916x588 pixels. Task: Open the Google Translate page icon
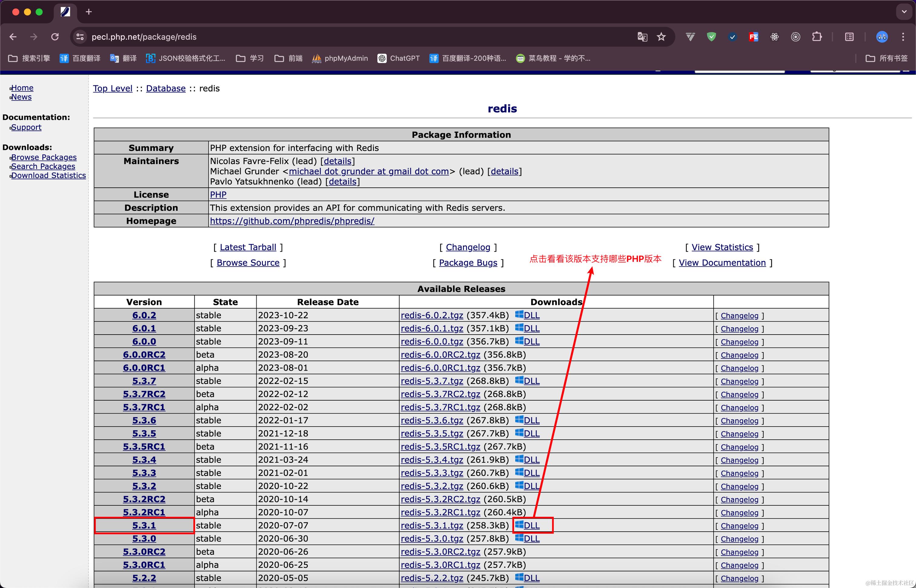coord(642,37)
